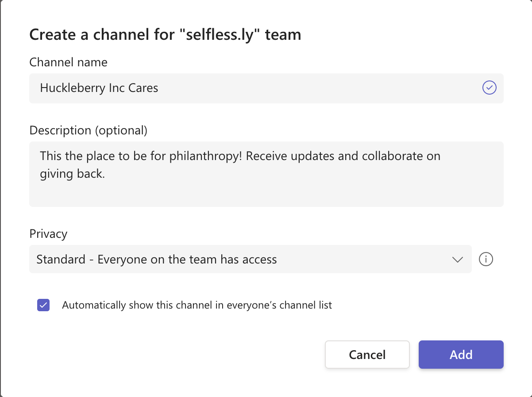Click the privacy info icon
Viewport: 532px width, 397px height.
pos(486,259)
